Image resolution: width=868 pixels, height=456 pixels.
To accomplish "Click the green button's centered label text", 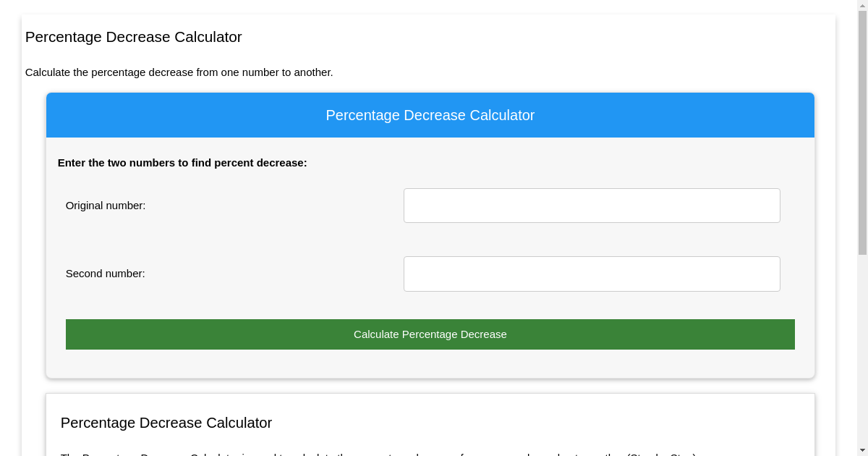I will coord(430,334).
